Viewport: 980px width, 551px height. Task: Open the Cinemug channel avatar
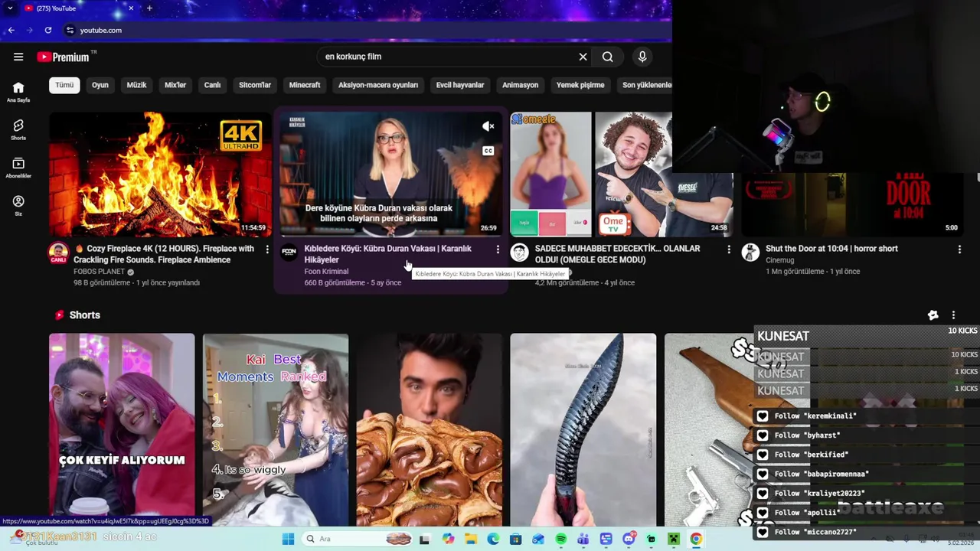click(750, 253)
